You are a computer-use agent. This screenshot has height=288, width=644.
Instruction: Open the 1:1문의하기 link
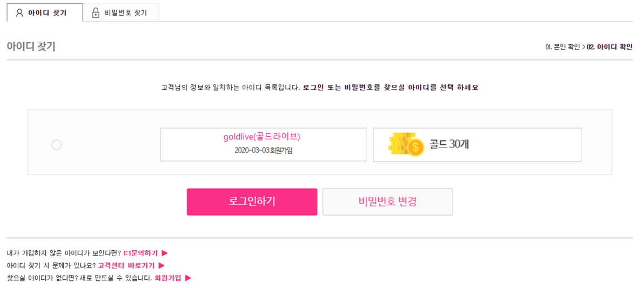click(x=140, y=253)
